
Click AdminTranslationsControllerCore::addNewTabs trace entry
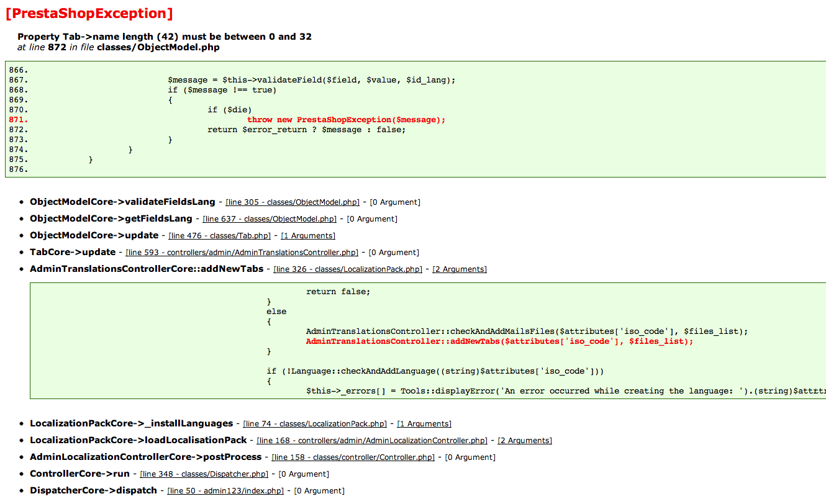147,269
